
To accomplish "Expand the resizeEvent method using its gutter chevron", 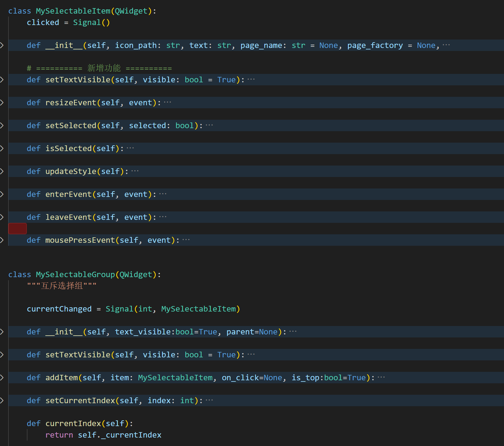I will pyautogui.click(x=2, y=103).
